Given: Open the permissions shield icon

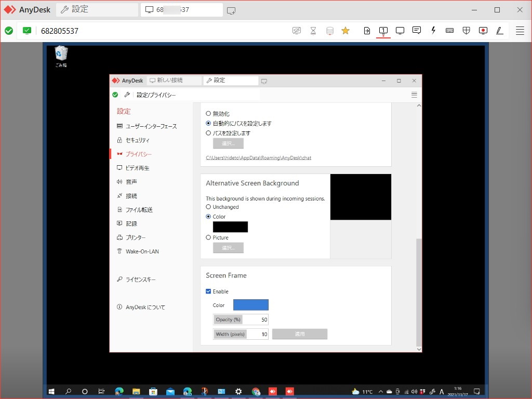Looking at the screenshot, I should pyautogui.click(x=466, y=31).
